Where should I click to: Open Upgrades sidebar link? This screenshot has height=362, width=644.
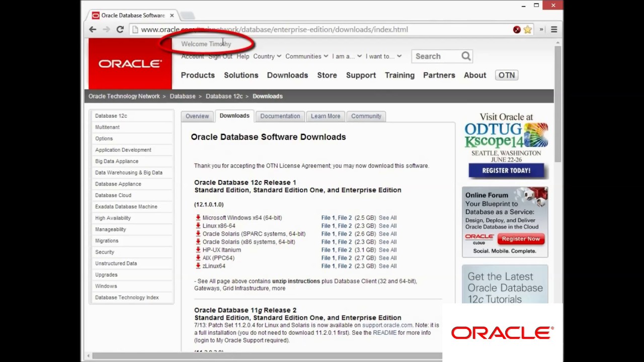(106, 275)
